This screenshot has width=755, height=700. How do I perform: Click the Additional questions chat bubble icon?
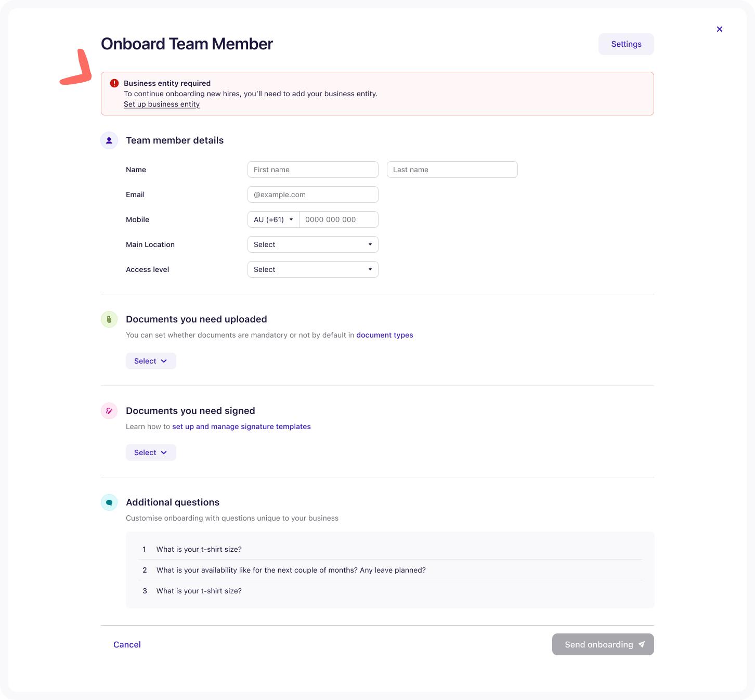[109, 502]
